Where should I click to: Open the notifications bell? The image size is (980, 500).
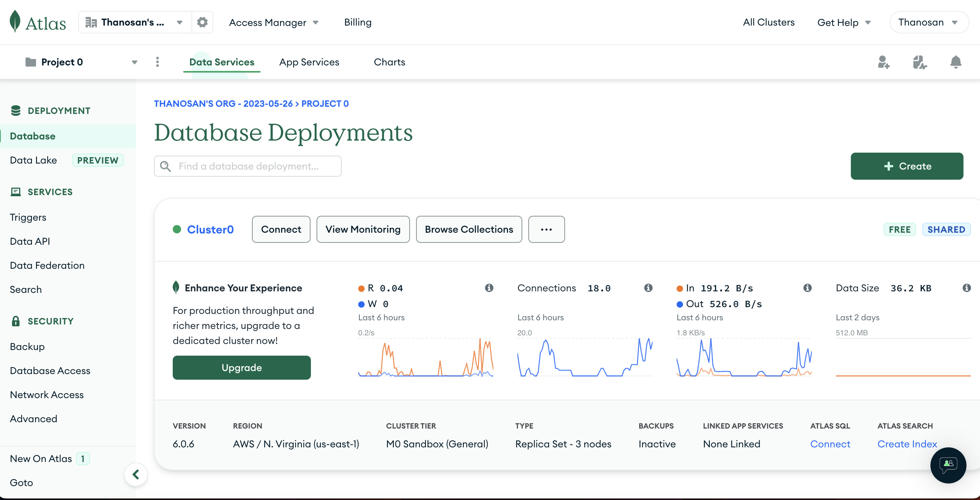[955, 62]
